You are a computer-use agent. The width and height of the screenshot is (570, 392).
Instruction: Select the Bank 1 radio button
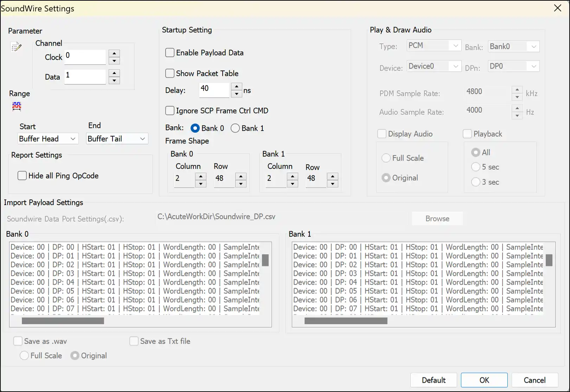(x=235, y=128)
